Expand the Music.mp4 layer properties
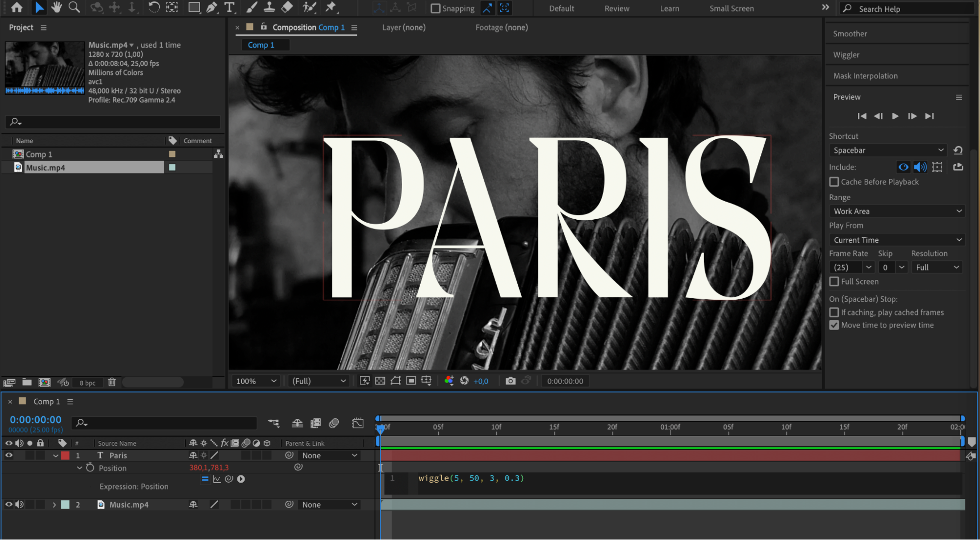The height and width of the screenshot is (540, 980). 54,505
